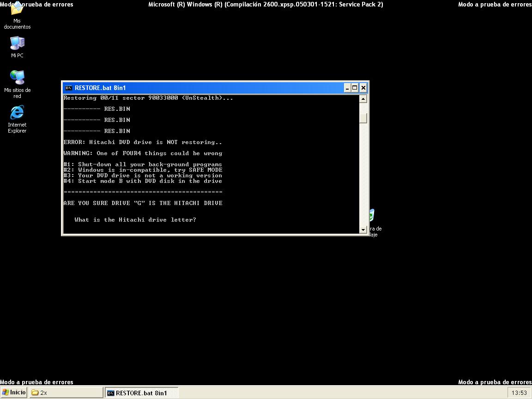Screen dimensions: 532x399
Task: Click the '#2: Windows is in-compatible' line
Action: [x=143, y=170]
